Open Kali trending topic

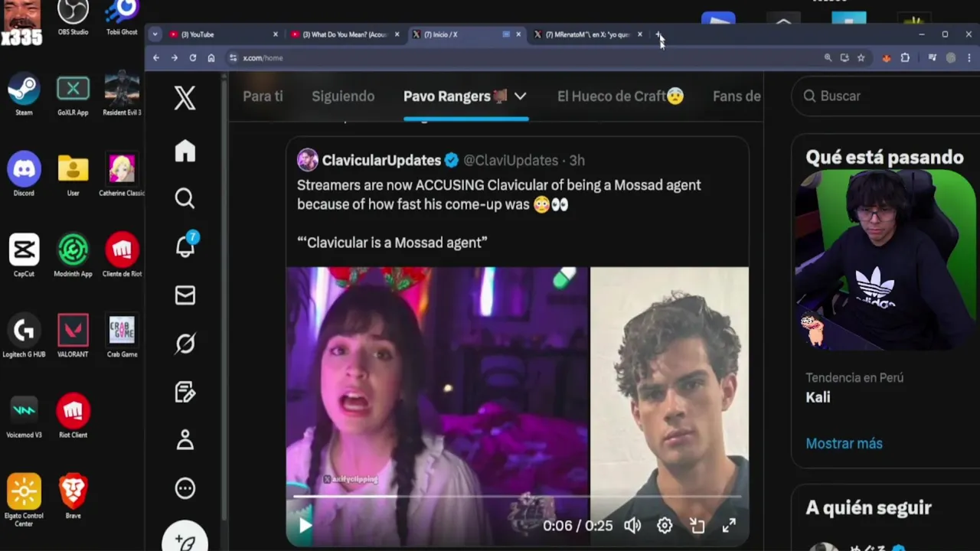pos(818,397)
